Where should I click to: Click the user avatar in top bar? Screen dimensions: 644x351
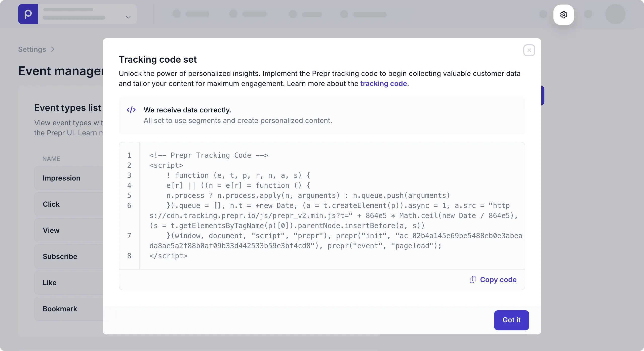pyautogui.click(x=615, y=14)
